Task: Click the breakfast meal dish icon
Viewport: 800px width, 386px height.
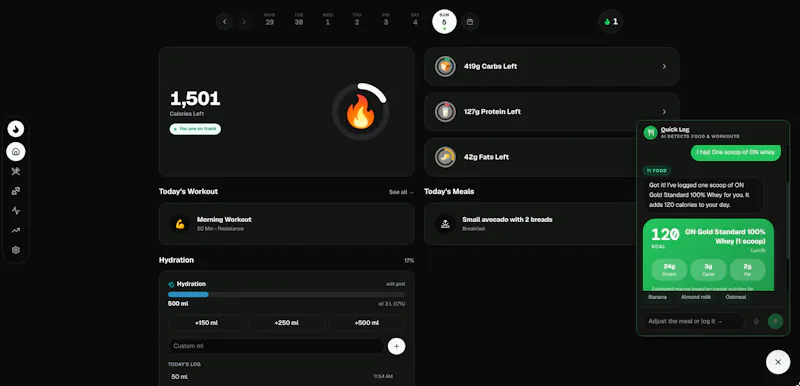Action: [x=445, y=224]
